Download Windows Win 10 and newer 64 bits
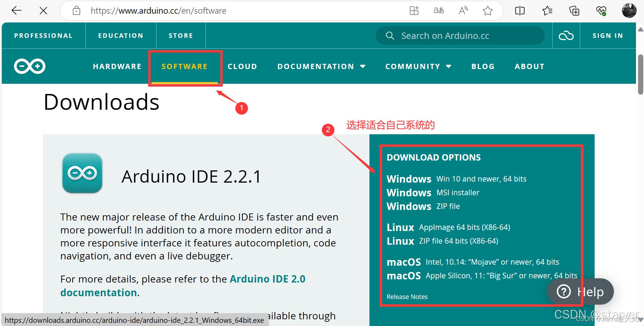This screenshot has width=644, height=326. point(456,179)
